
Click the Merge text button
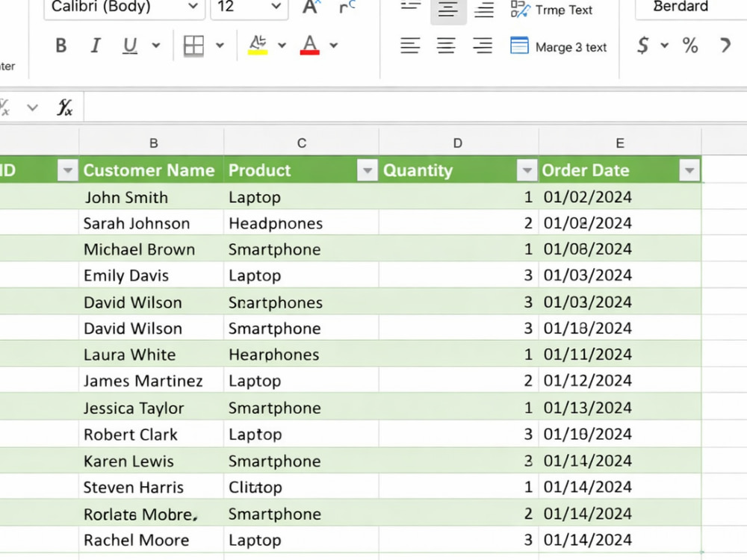558,46
